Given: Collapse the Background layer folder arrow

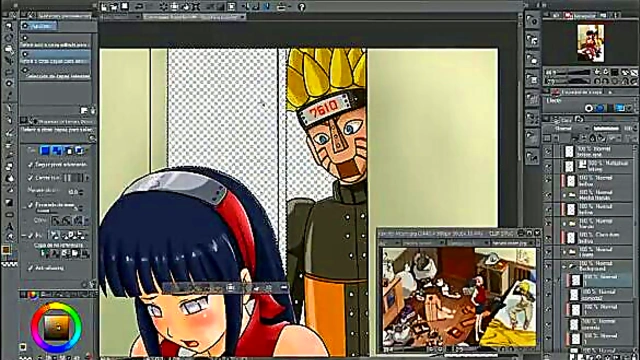Looking at the screenshot, I should (564, 266).
